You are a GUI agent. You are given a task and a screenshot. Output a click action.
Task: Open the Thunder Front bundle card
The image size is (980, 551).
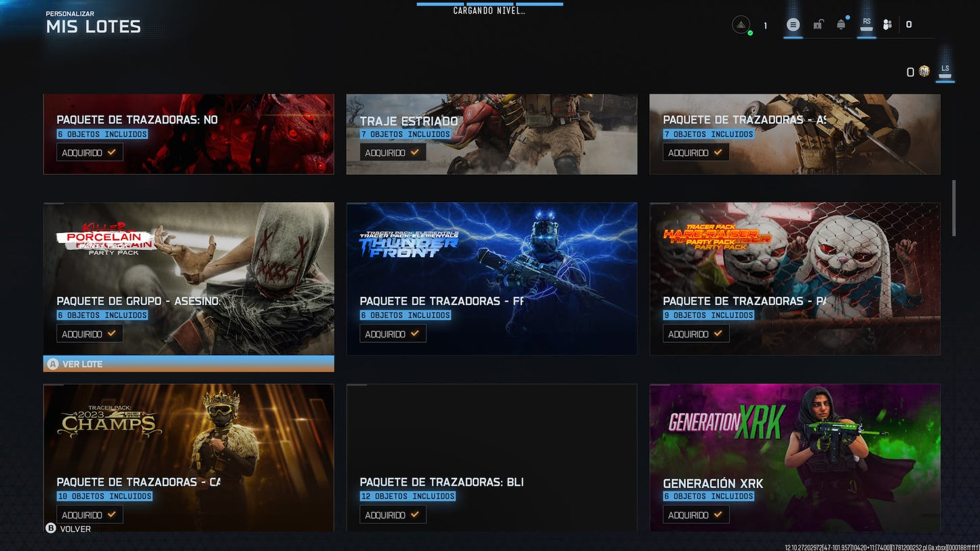point(492,279)
